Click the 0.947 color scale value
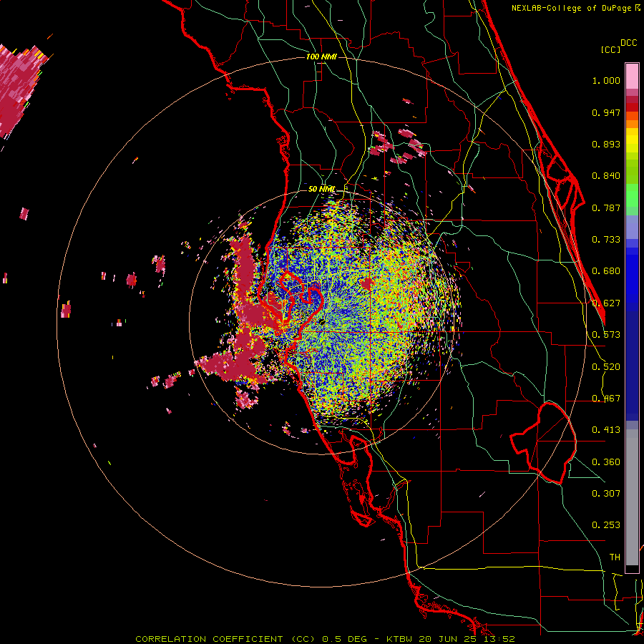This screenshot has height=644, width=644. point(606,112)
